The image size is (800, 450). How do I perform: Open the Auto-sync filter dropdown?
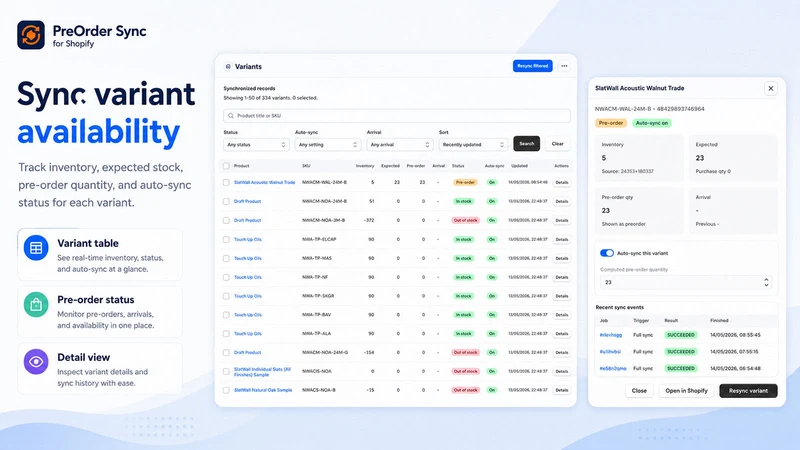point(328,145)
